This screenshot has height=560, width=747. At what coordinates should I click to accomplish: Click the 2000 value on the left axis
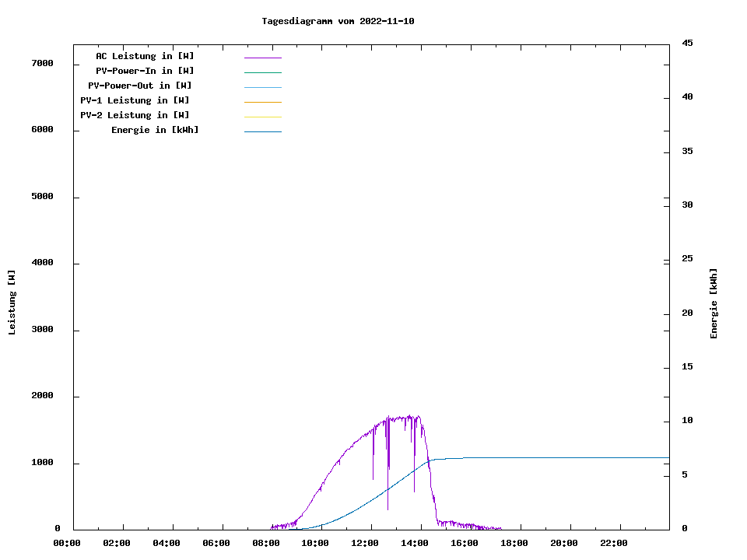pyautogui.click(x=42, y=396)
